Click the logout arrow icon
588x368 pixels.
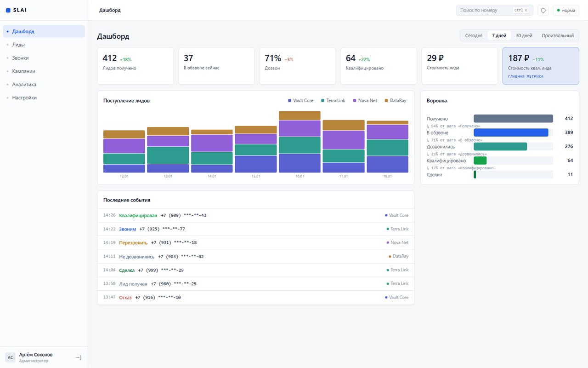pyautogui.click(x=78, y=357)
